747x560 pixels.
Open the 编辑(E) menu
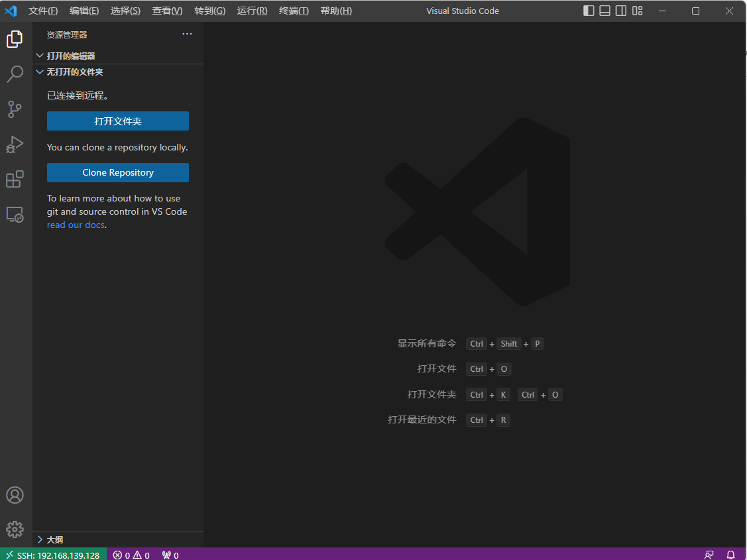[x=84, y=11]
